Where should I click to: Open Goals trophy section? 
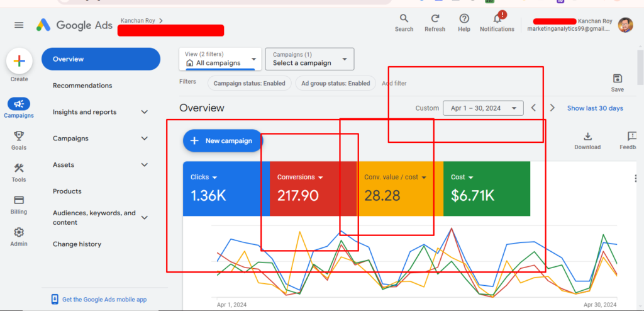[19, 140]
